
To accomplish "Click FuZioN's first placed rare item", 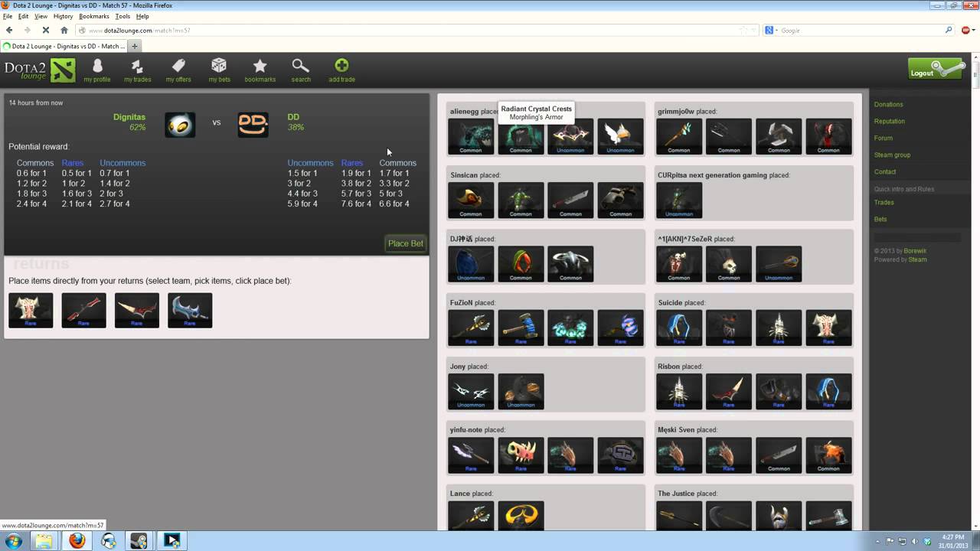I will coord(471,328).
